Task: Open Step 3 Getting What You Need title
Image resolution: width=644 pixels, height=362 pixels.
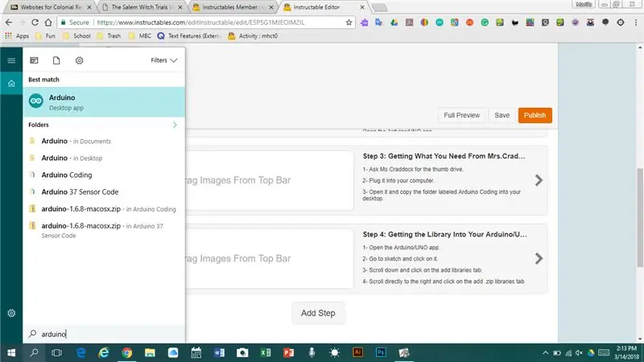Action: [x=444, y=156]
